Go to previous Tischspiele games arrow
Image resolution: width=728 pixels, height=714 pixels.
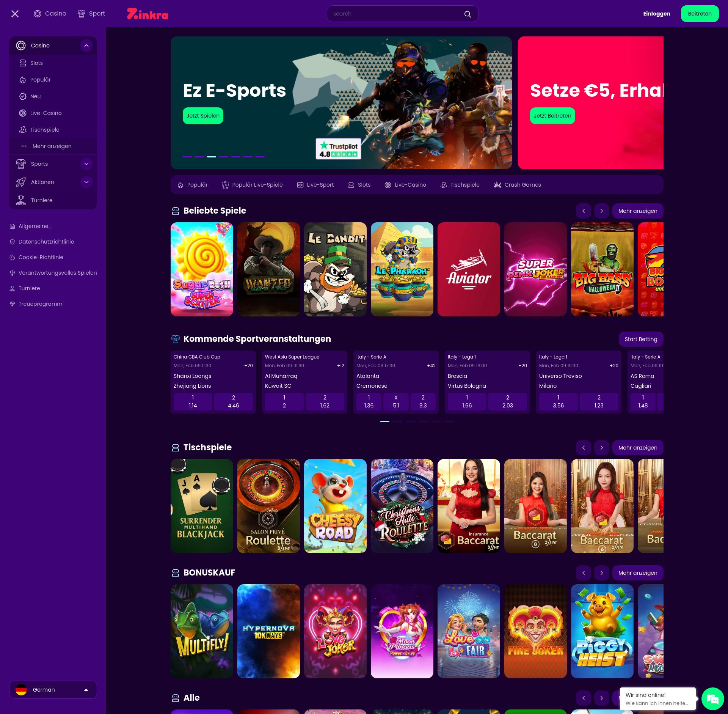584,448
